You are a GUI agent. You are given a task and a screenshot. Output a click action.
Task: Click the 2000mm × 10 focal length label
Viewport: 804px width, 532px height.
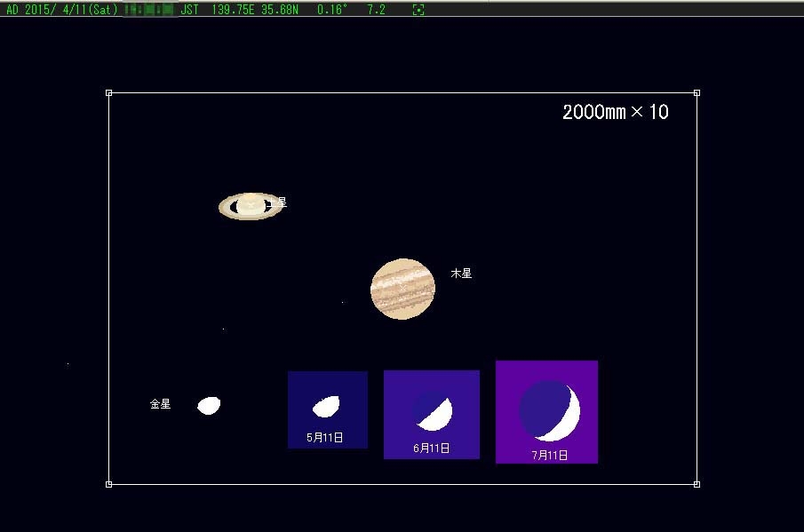pyautogui.click(x=616, y=112)
